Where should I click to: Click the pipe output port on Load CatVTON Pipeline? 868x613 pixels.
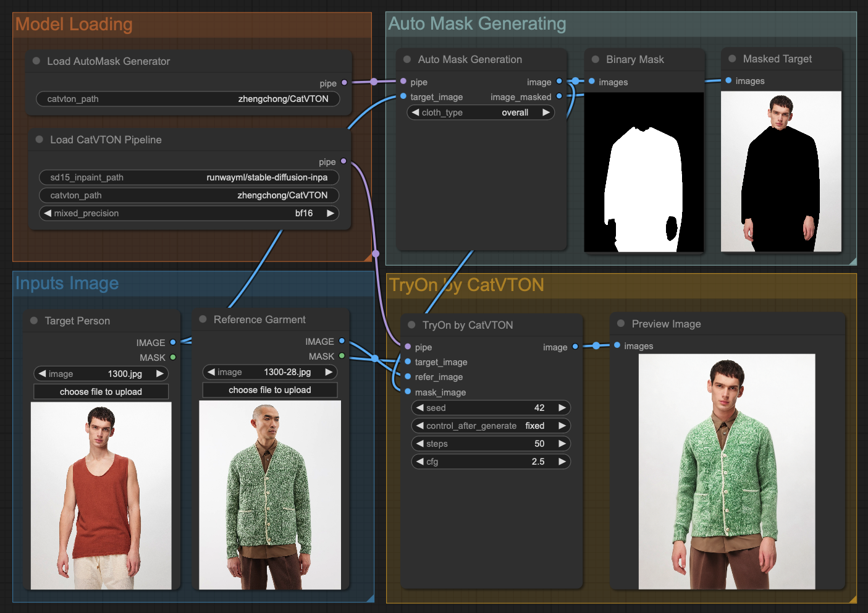(343, 161)
